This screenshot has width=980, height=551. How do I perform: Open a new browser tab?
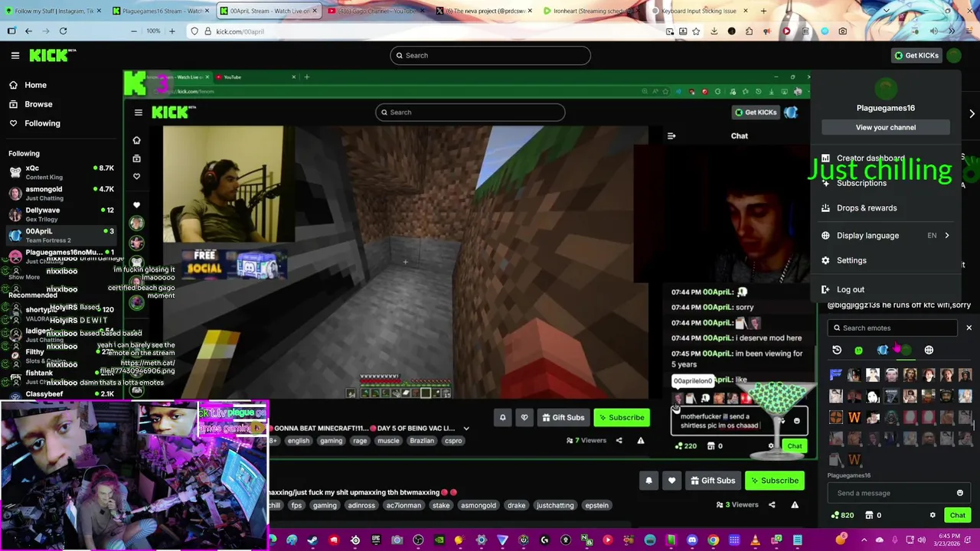point(763,11)
